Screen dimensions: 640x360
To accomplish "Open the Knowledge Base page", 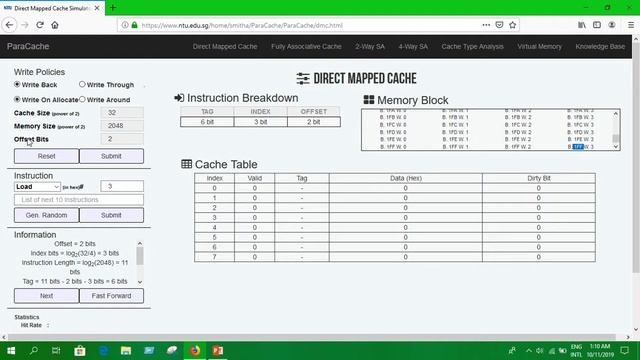I will (600, 47).
